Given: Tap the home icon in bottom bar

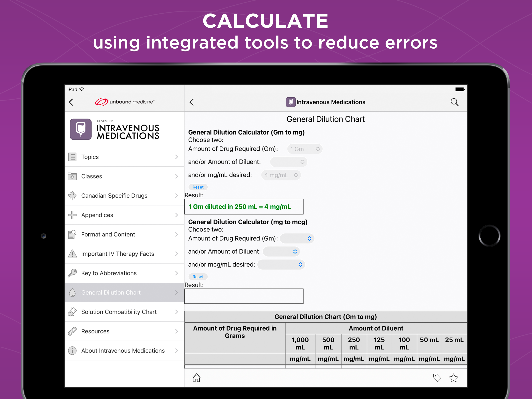Looking at the screenshot, I should (196, 378).
